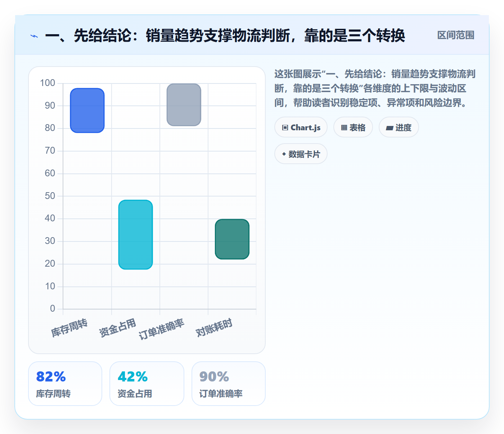Click the 库存周转 x-axis label

point(69,328)
